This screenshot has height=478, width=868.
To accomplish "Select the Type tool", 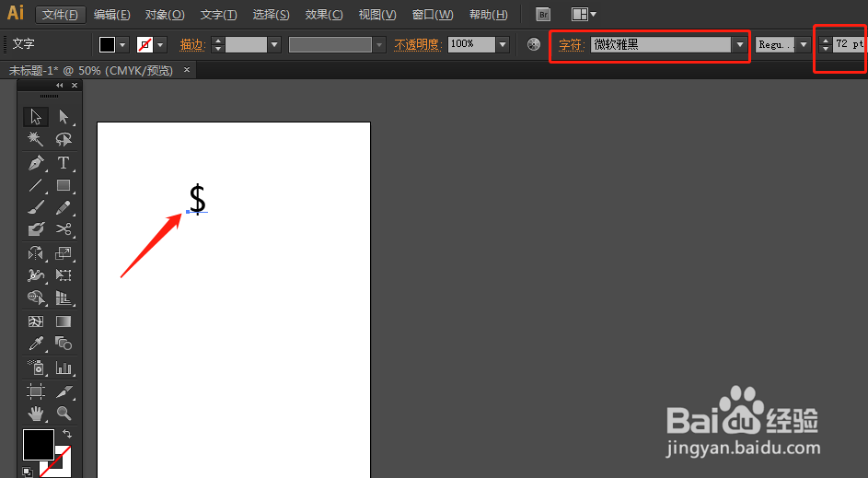I will (64, 163).
